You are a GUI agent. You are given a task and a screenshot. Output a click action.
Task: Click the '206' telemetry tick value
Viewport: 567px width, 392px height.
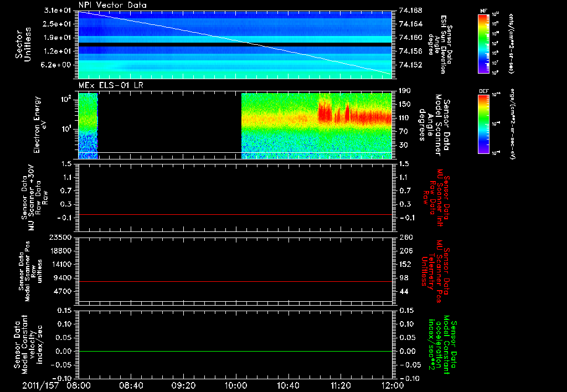click(x=406, y=251)
